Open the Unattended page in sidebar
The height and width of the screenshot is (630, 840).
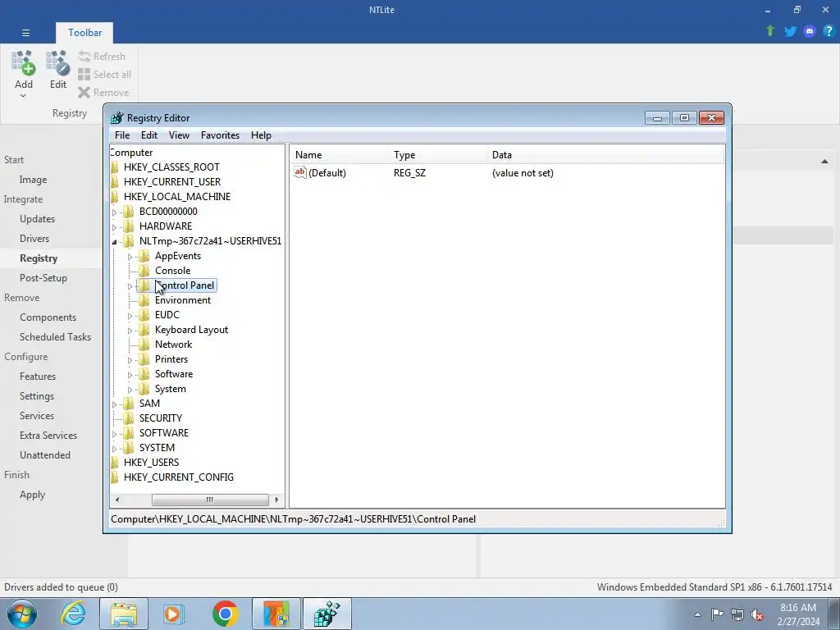(45, 454)
